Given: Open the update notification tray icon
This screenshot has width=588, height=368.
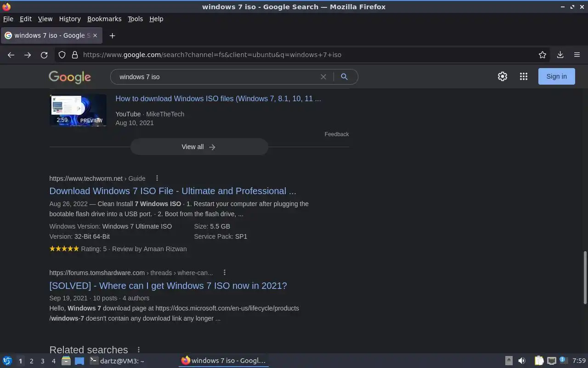Looking at the screenshot, I should [x=563, y=361].
